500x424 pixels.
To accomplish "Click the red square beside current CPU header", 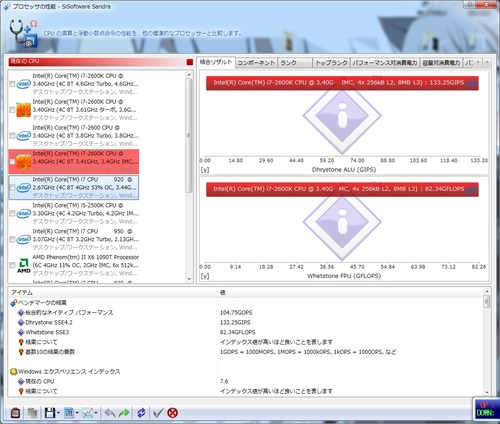I will tap(190, 62).
